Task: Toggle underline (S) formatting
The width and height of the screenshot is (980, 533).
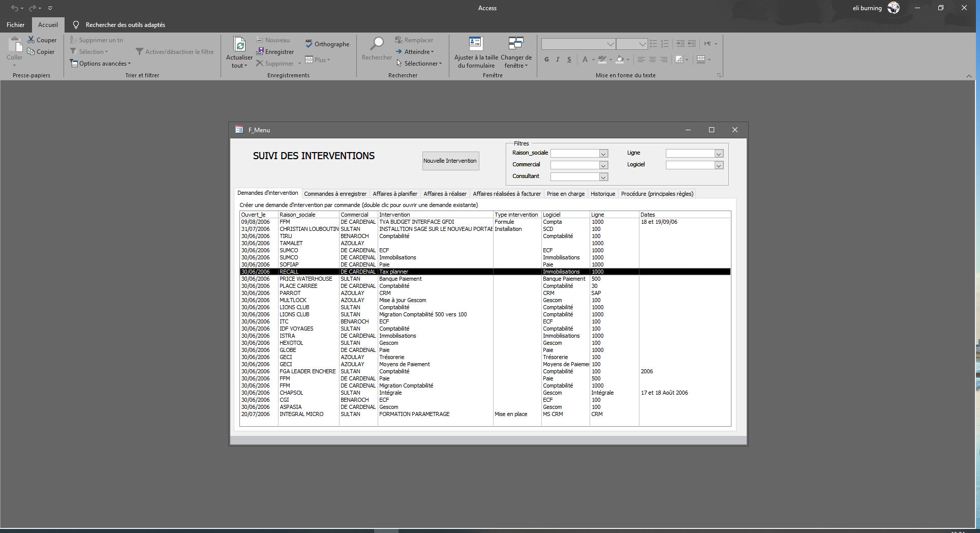Action: (569, 60)
